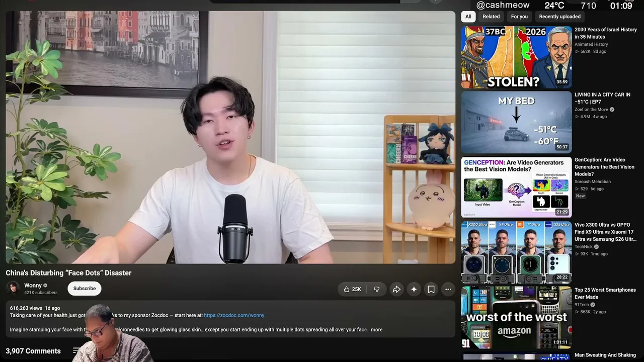The height and width of the screenshot is (362, 644).
Task: Expand the description with "more"
Action: point(376,330)
